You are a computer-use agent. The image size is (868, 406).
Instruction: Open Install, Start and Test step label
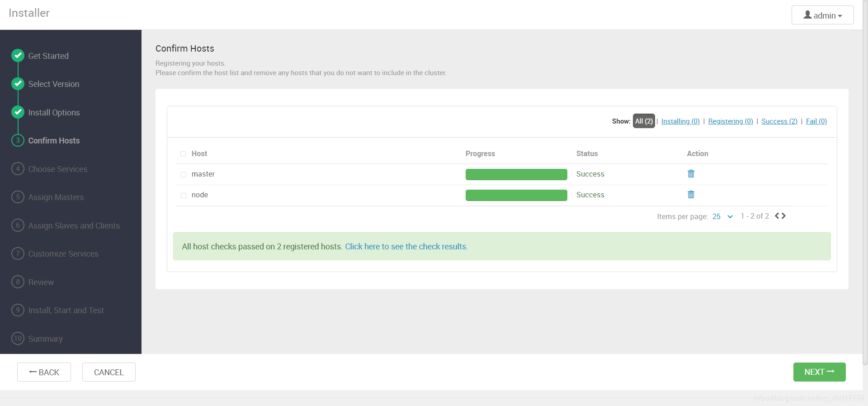tap(66, 310)
